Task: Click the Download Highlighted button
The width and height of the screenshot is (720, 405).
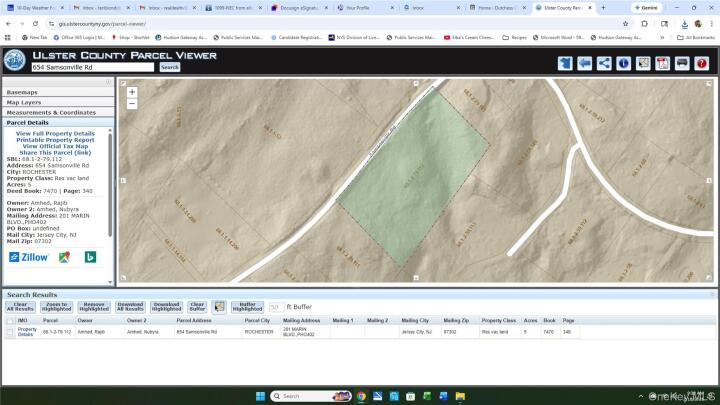Action: click(166, 307)
